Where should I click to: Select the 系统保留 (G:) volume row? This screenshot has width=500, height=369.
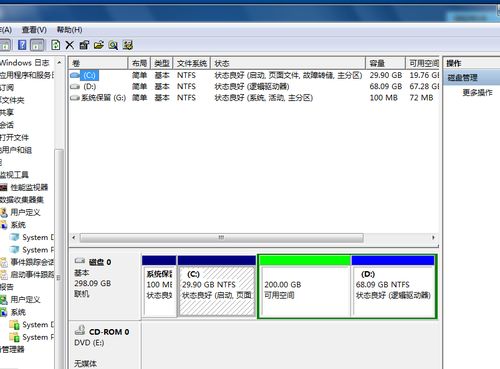[254, 98]
